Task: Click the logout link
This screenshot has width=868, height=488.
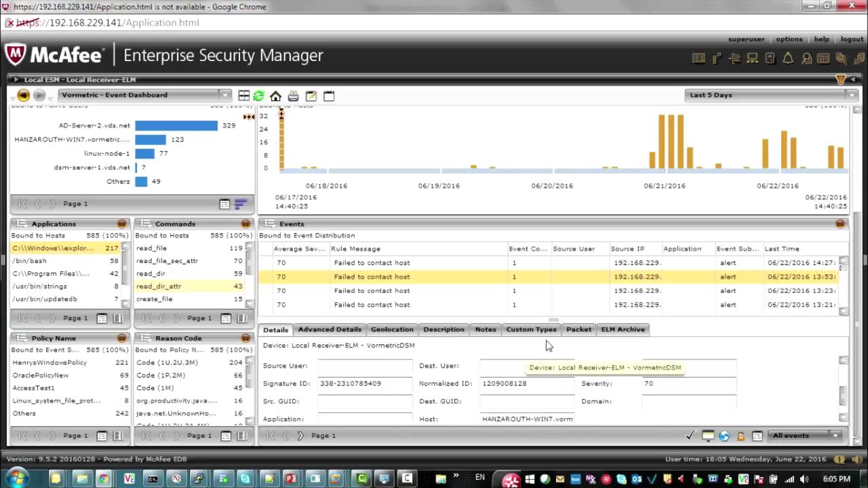Action: pyautogui.click(x=852, y=39)
